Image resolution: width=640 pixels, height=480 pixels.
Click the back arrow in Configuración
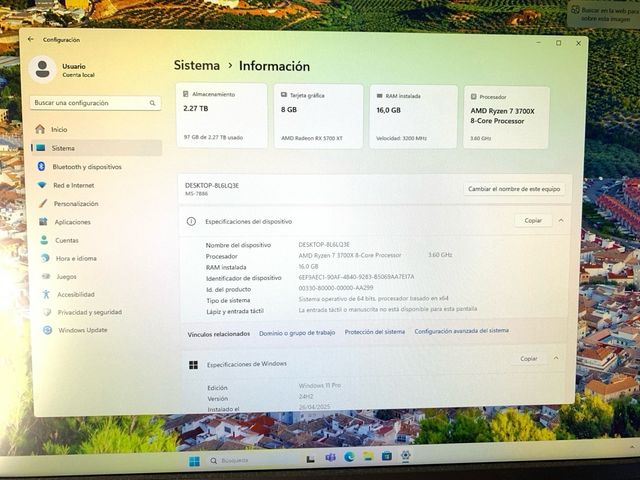tap(31, 39)
